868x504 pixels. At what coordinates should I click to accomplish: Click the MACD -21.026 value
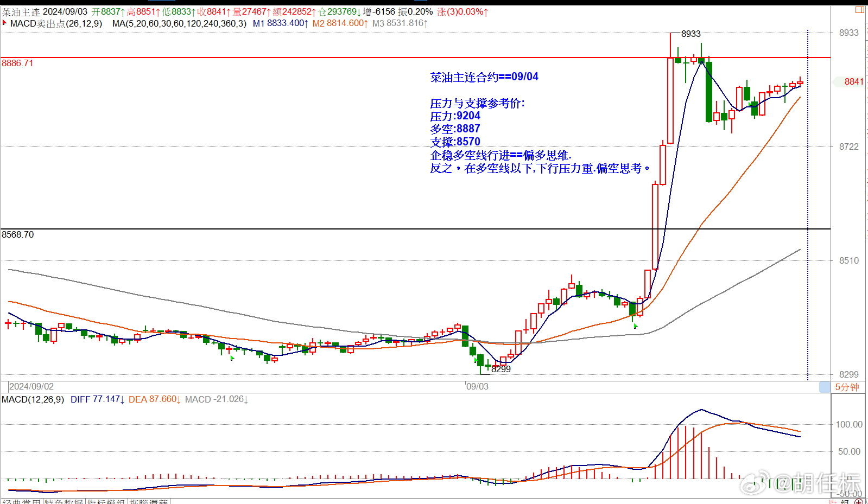pos(217,399)
